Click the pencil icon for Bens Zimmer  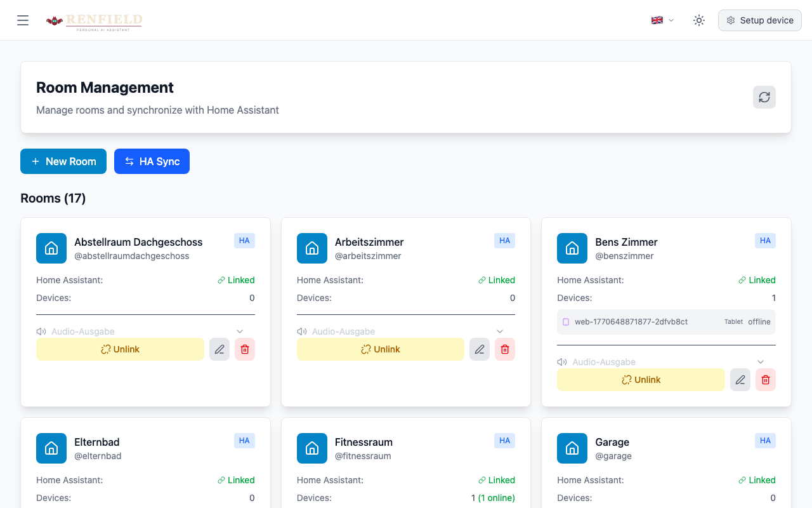pos(740,380)
